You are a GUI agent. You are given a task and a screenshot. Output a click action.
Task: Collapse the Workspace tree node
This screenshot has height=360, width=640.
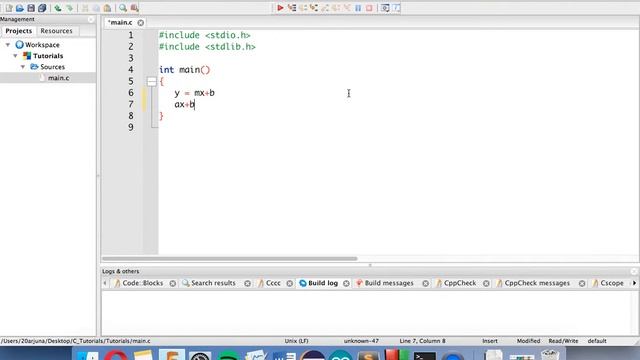[x=8, y=44]
